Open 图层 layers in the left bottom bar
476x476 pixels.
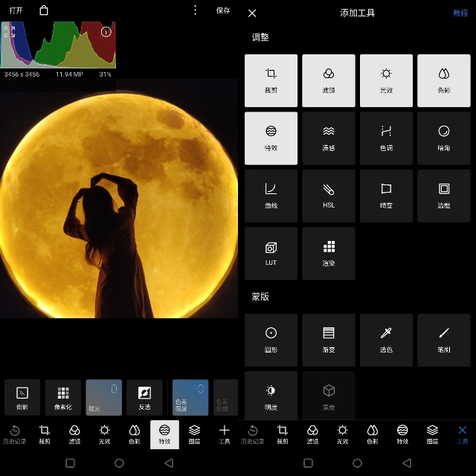[x=194, y=434]
